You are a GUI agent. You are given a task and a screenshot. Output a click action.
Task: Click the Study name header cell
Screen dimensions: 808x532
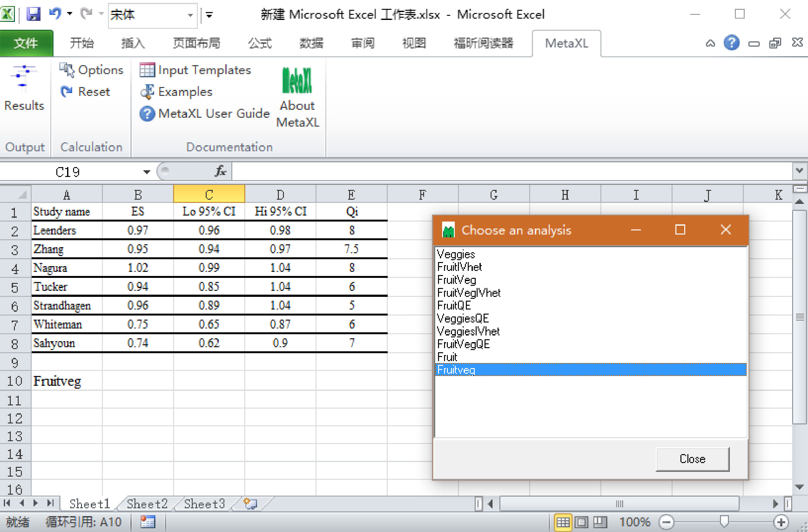(x=66, y=211)
